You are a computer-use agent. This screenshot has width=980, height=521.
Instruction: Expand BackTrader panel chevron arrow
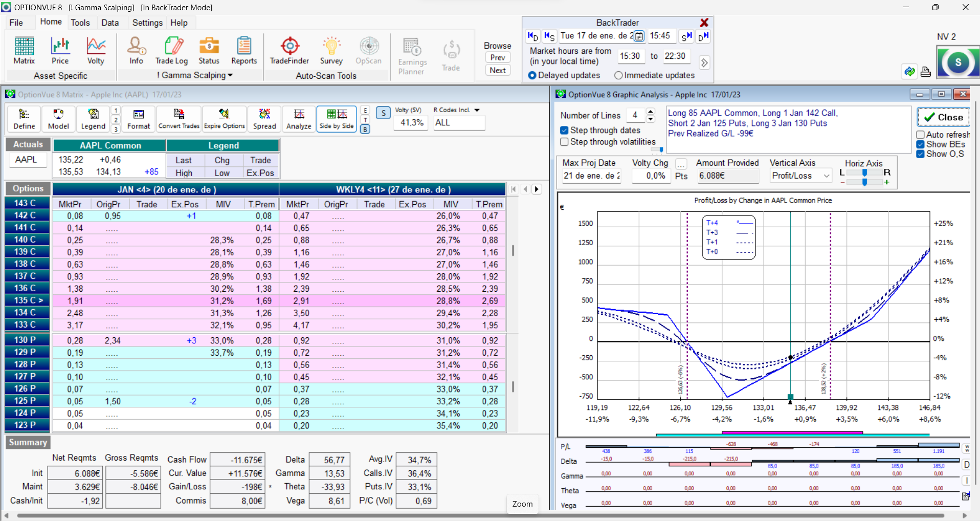pos(704,62)
